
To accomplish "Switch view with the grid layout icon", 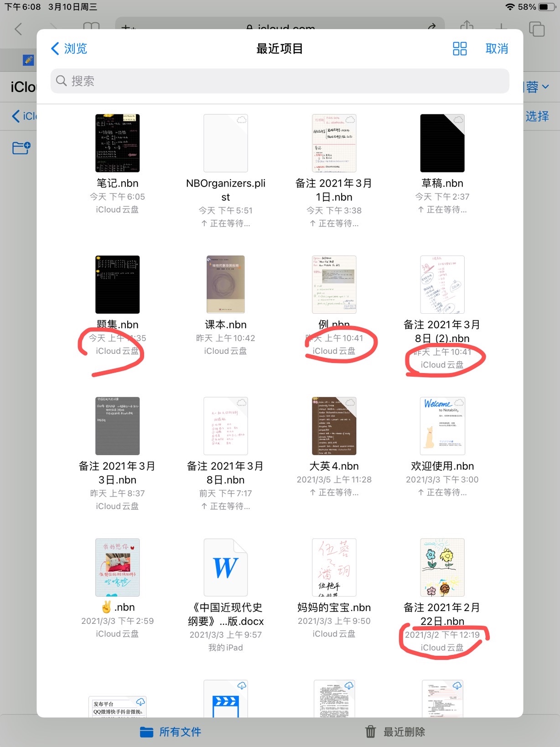I will point(460,49).
